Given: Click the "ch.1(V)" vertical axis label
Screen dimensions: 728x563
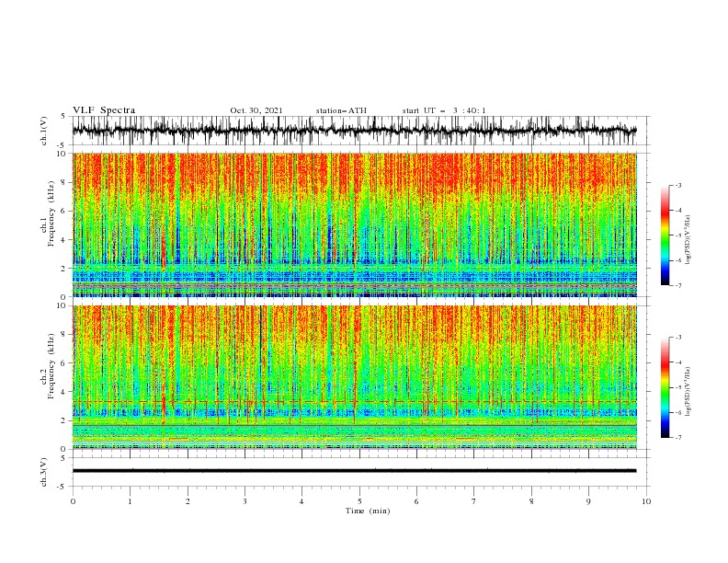Looking at the screenshot, I should [44, 131].
